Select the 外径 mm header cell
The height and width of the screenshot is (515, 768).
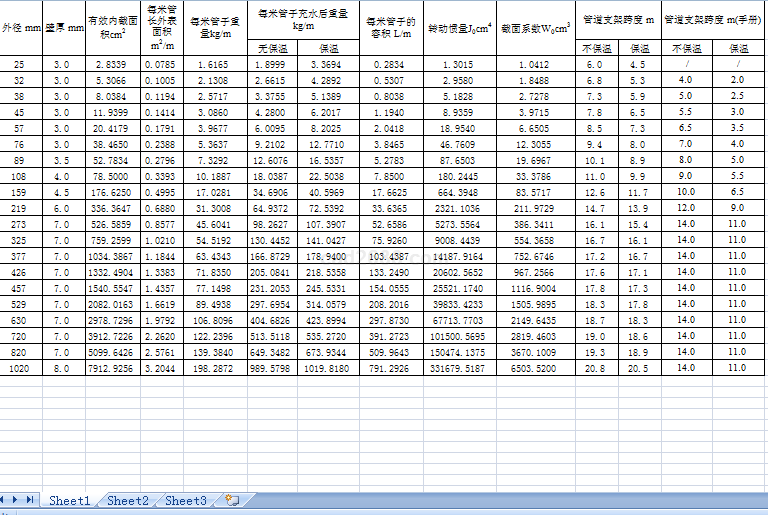point(20,27)
